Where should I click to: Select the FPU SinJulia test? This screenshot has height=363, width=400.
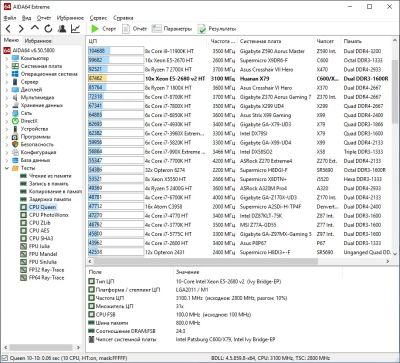(39, 262)
